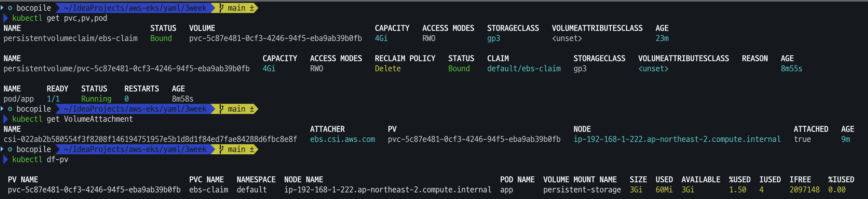Viewport: 868px width, 199px height.
Task: Click the gear icon above the kubectl get pvc,pv,pod command
Action: tap(10, 8)
